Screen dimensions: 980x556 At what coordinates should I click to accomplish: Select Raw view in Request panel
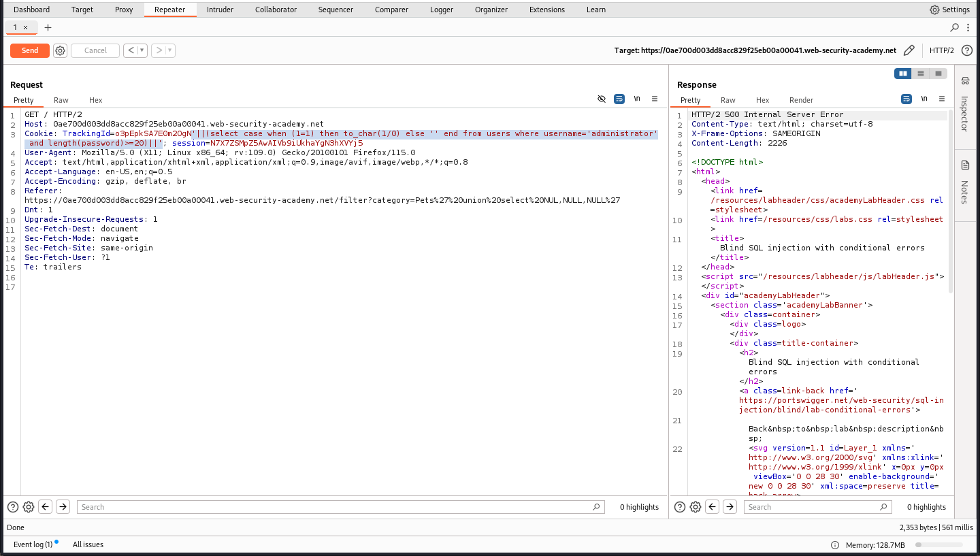pos(61,100)
